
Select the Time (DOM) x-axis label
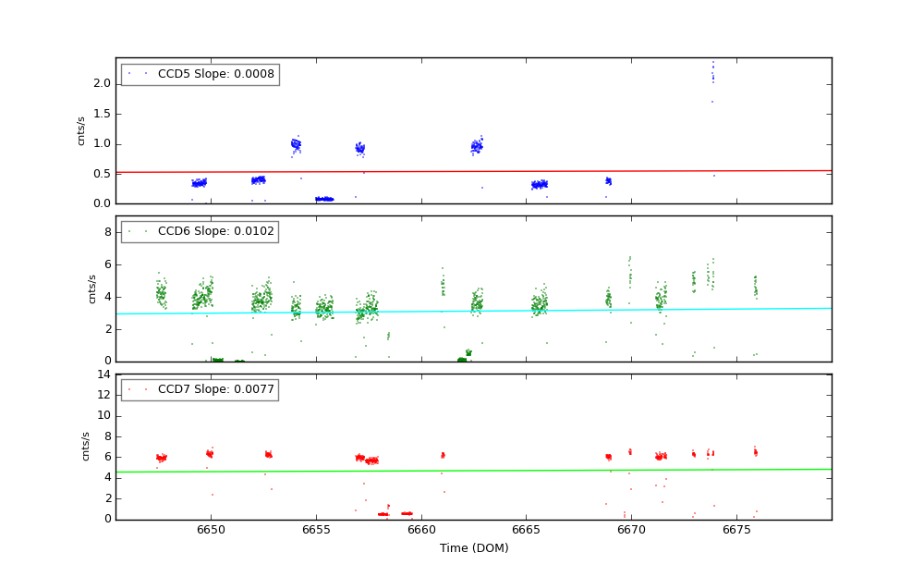[473, 548]
